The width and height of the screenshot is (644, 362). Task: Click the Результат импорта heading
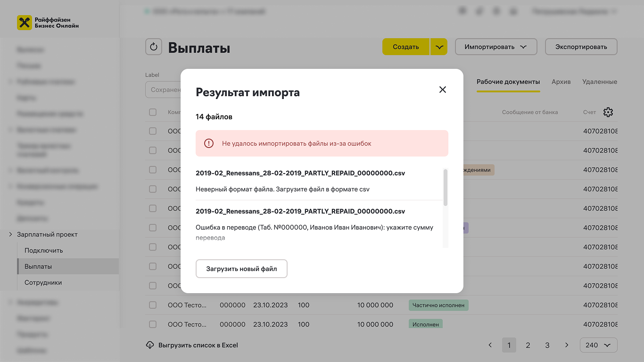(x=248, y=92)
